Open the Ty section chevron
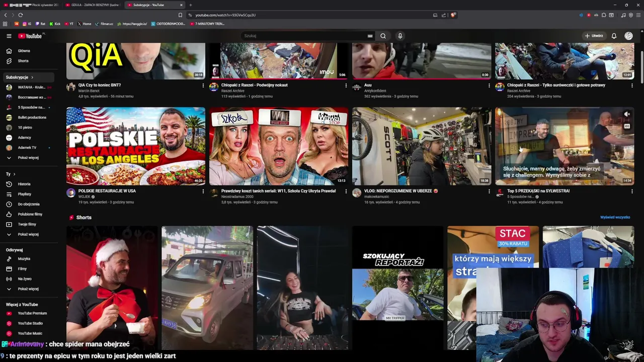The width and height of the screenshot is (644, 362). point(14,174)
